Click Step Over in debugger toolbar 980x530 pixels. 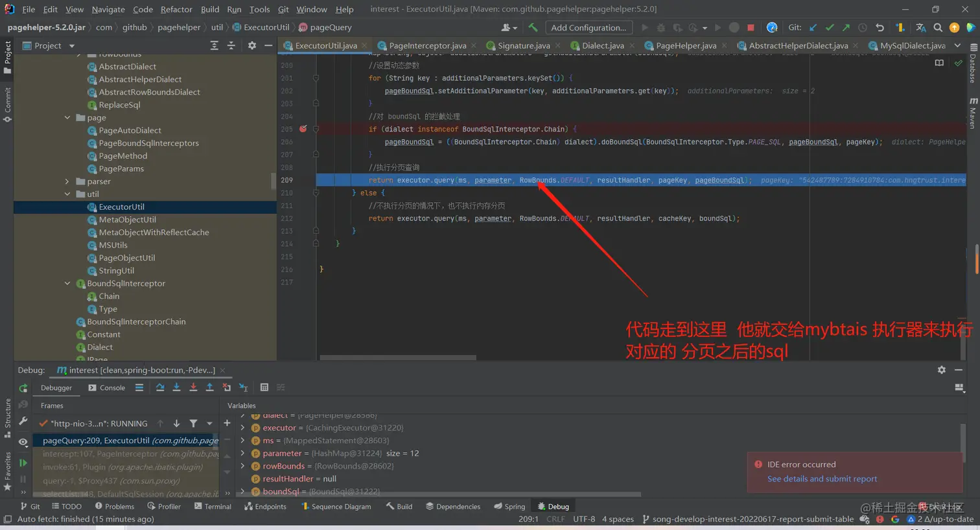pos(160,387)
